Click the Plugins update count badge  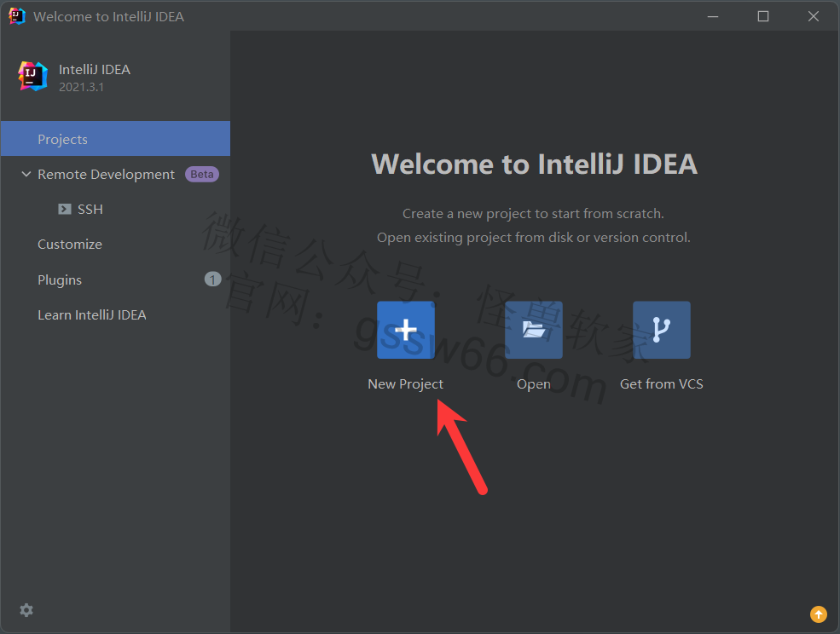point(212,279)
